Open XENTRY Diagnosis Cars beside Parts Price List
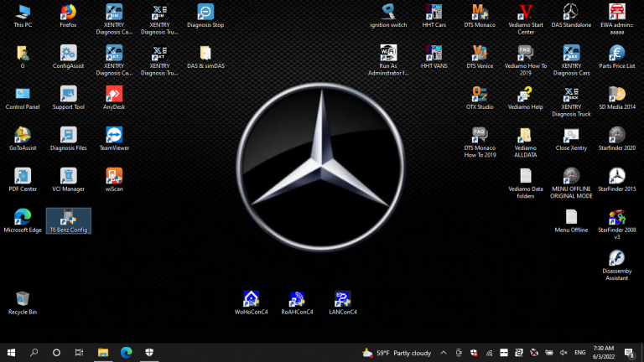 pos(571,60)
